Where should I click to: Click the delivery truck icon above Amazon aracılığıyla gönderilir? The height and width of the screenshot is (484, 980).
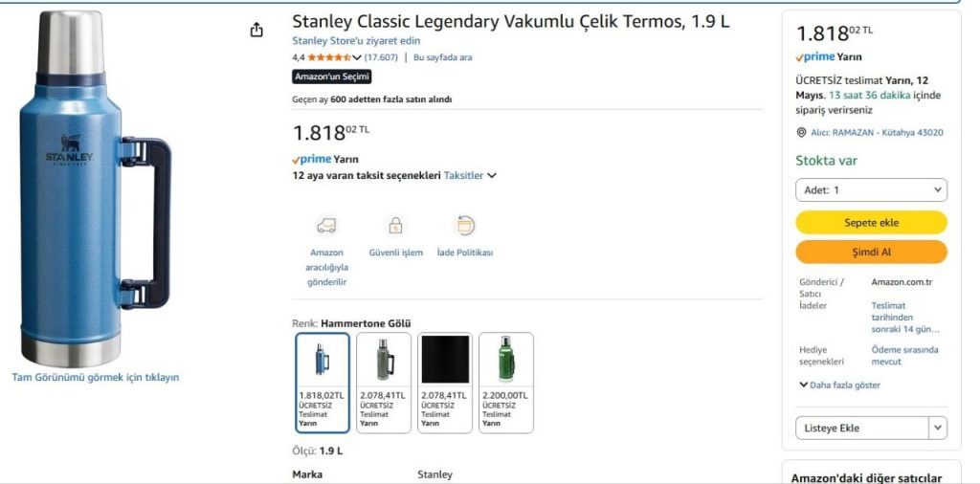(x=326, y=226)
